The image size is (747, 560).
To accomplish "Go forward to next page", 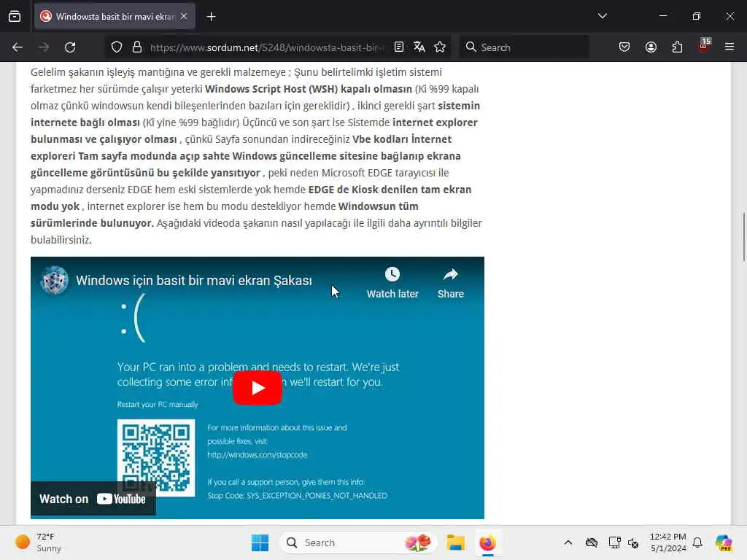I will coord(43,47).
